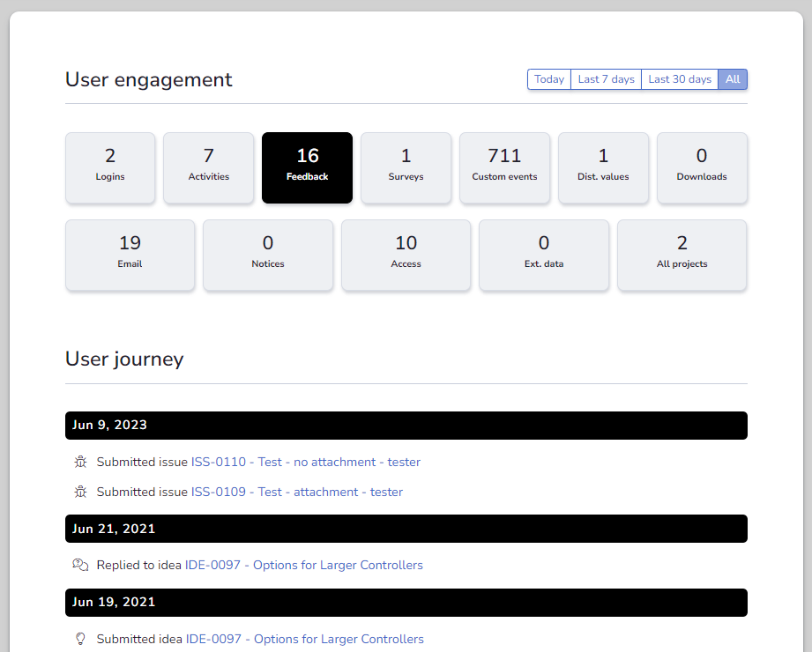Show Downloads engagement tile
Image resolution: width=812 pixels, height=652 pixels.
click(x=702, y=167)
